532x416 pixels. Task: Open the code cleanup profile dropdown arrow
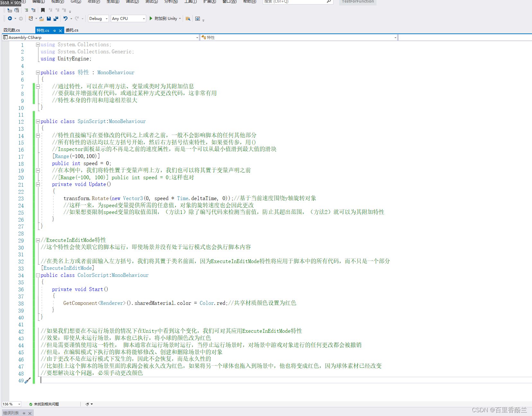[92, 404]
